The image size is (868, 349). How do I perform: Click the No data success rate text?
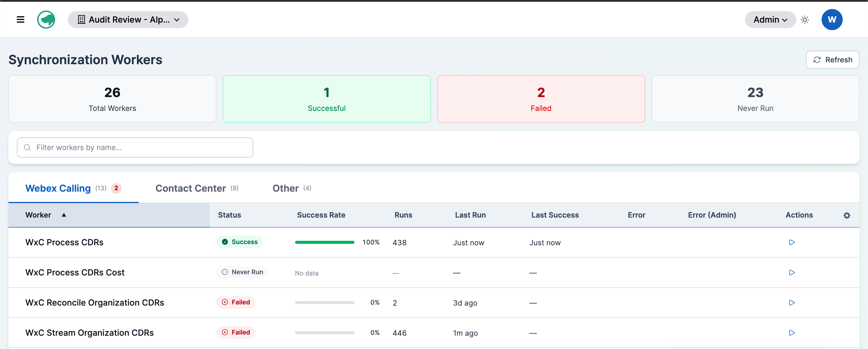point(307,273)
